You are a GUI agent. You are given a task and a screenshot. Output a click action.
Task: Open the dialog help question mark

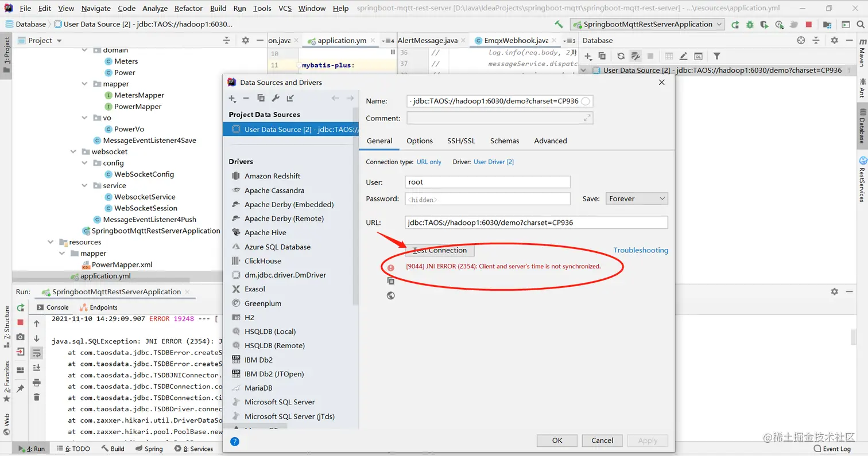coord(234,441)
